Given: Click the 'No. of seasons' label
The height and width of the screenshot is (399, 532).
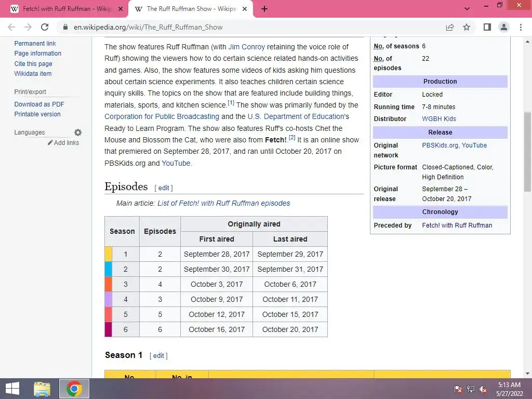Looking at the screenshot, I should (x=396, y=46).
